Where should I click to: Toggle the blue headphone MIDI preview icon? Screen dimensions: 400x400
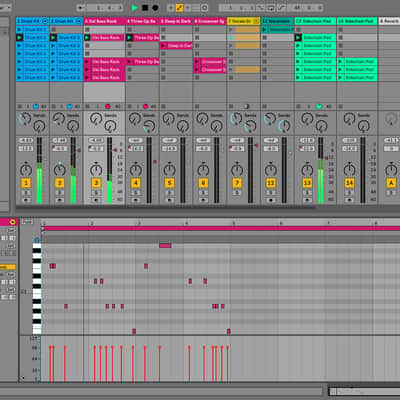pyautogui.click(x=37, y=240)
